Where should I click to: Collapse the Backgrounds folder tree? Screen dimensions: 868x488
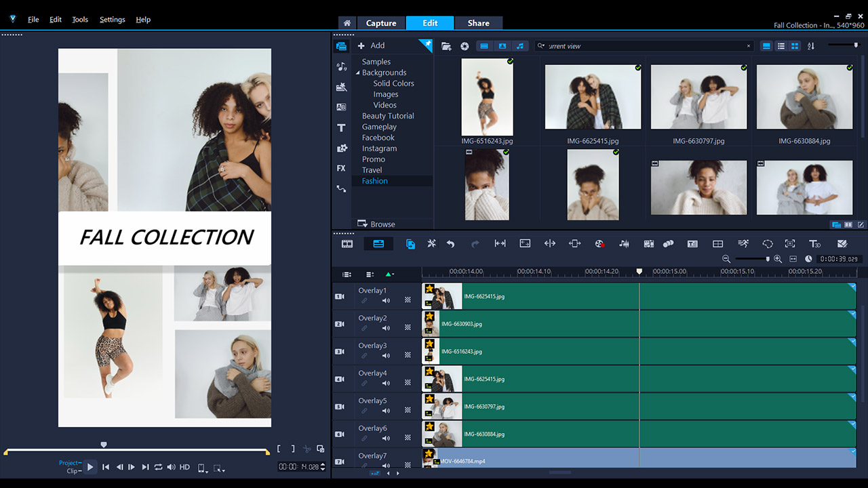pyautogui.click(x=357, y=73)
